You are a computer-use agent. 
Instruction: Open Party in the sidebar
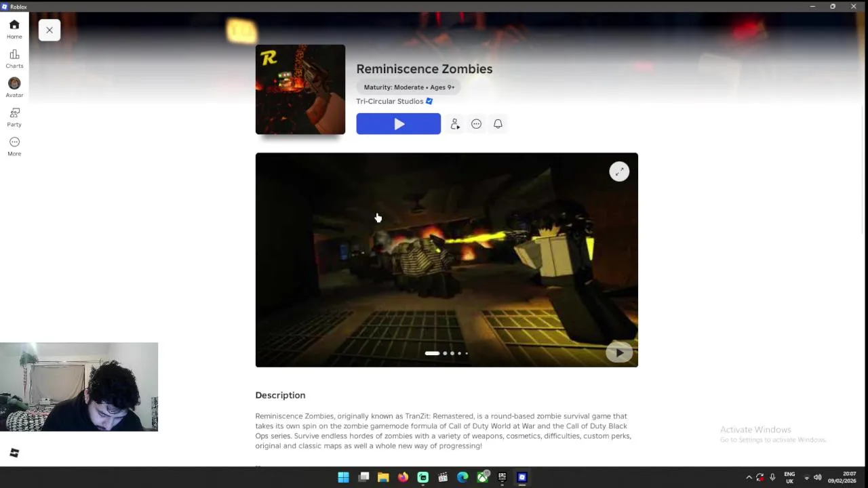(14, 117)
